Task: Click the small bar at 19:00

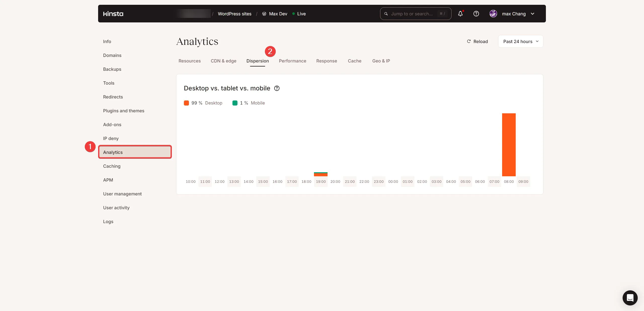Action: (x=321, y=174)
